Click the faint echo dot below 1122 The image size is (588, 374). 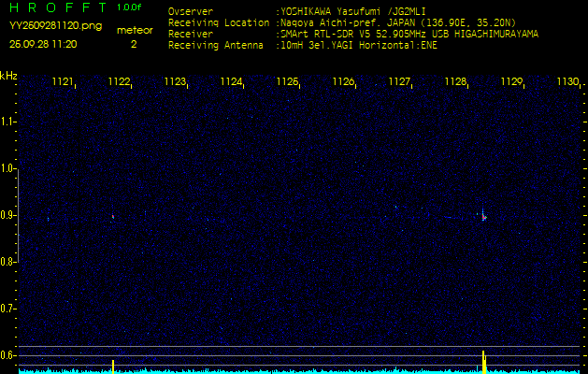(x=113, y=216)
